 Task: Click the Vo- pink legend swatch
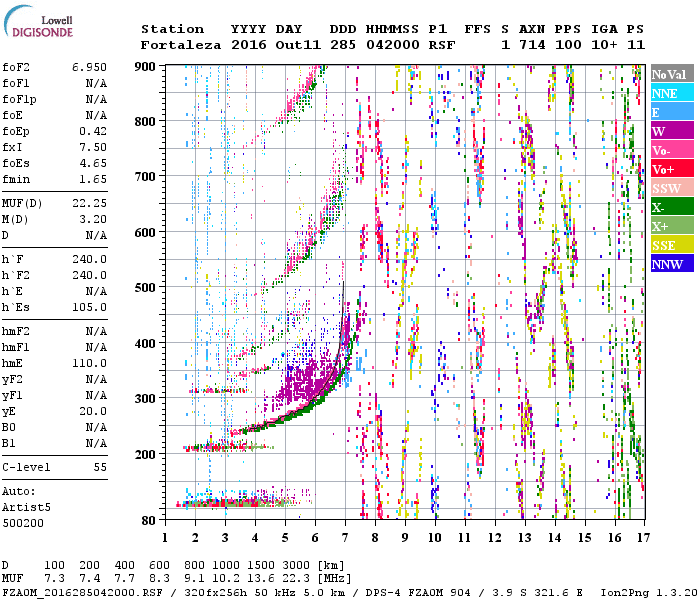click(668, 150)
